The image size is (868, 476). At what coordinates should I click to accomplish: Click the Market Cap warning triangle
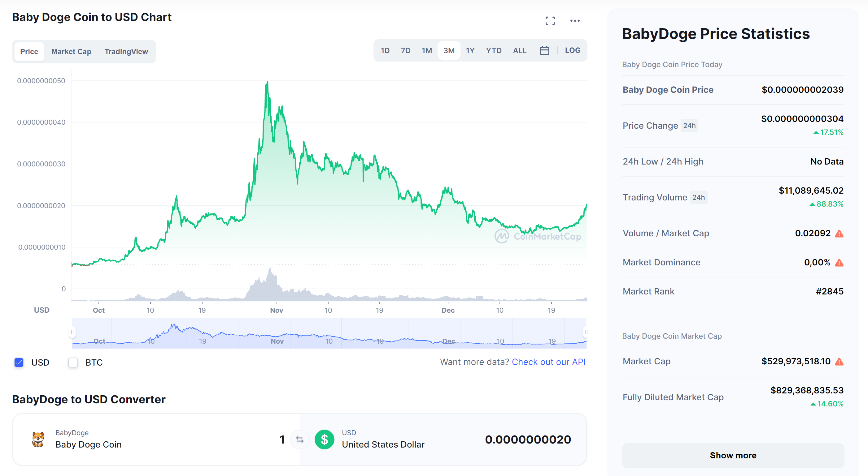(839, 362)
